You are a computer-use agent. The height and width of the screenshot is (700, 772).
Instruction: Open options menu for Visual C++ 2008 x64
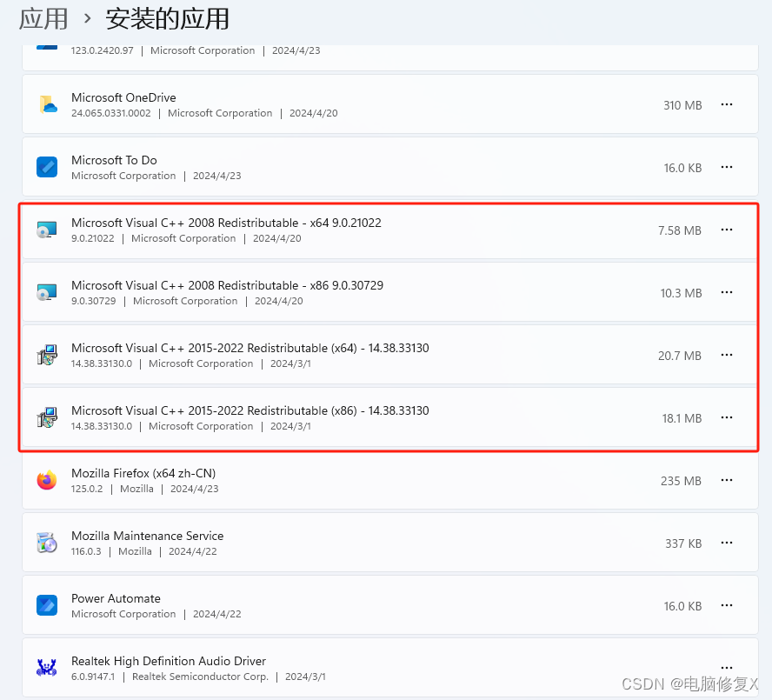click(x=727, y=230)
